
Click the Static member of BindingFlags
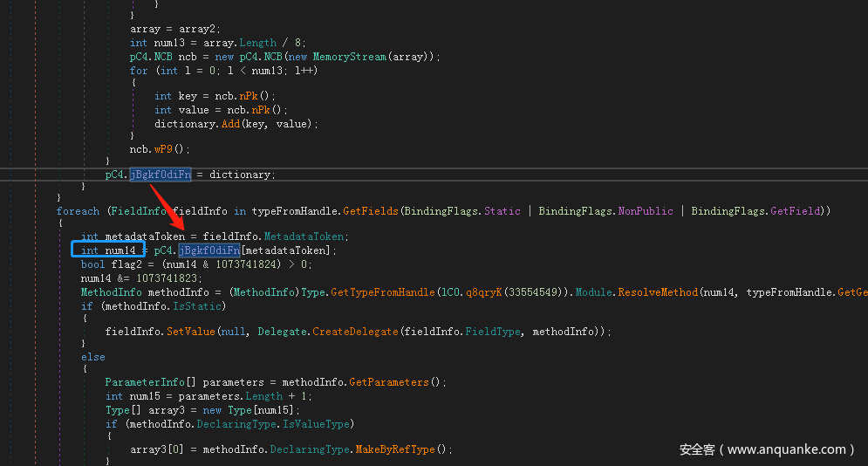[x=503, y=211]
